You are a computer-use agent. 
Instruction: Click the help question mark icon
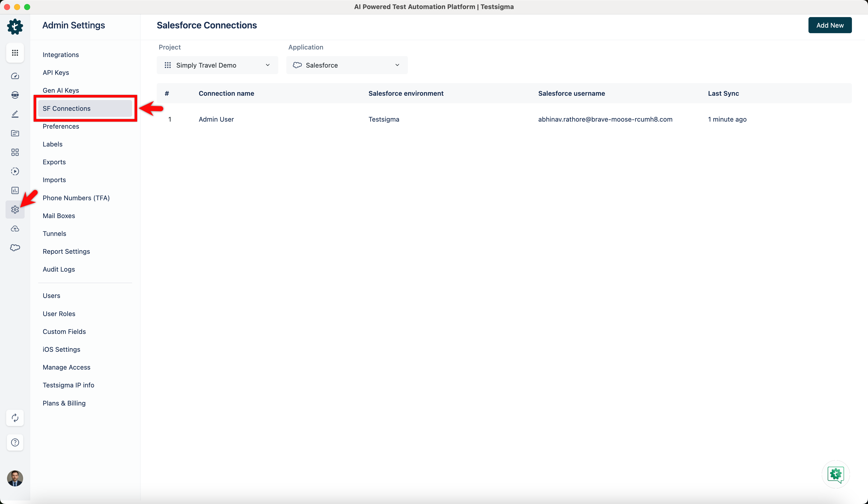pyautogui.click(x=15, y=442)
